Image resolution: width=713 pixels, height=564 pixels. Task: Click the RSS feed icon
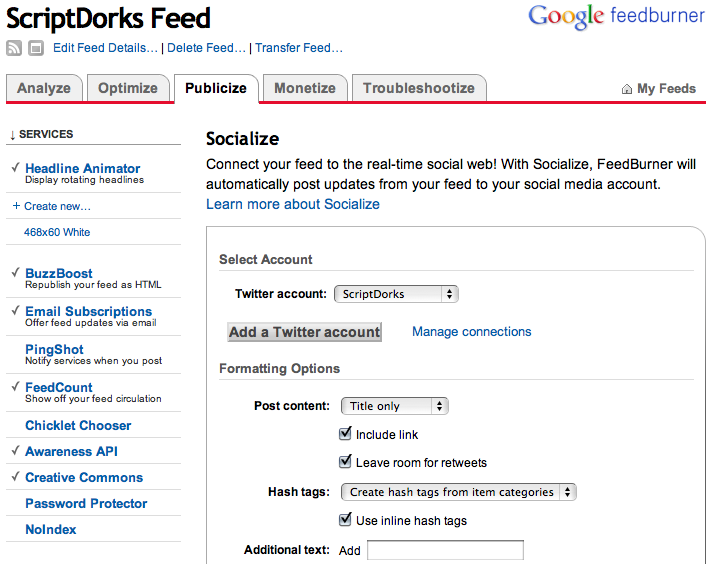point(14,48)
